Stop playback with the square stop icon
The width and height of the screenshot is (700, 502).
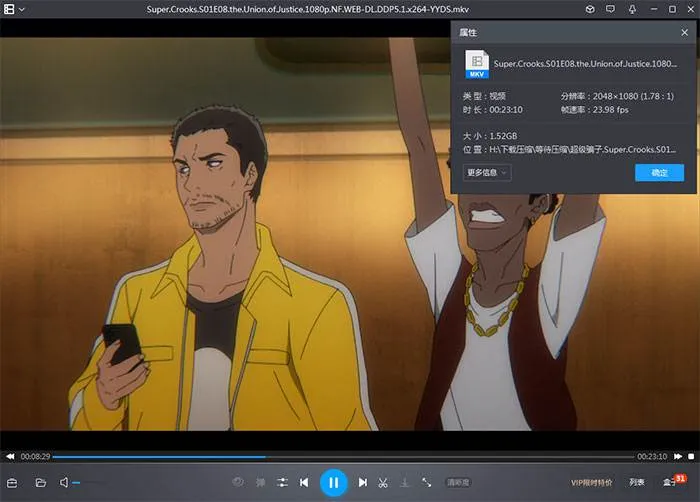[691, 456]
